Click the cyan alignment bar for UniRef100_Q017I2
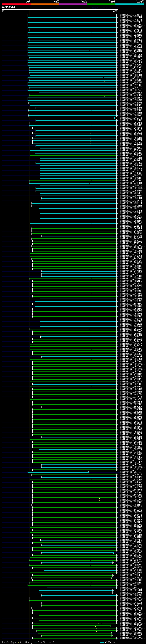The image size is (146, 644). point(72,118)
